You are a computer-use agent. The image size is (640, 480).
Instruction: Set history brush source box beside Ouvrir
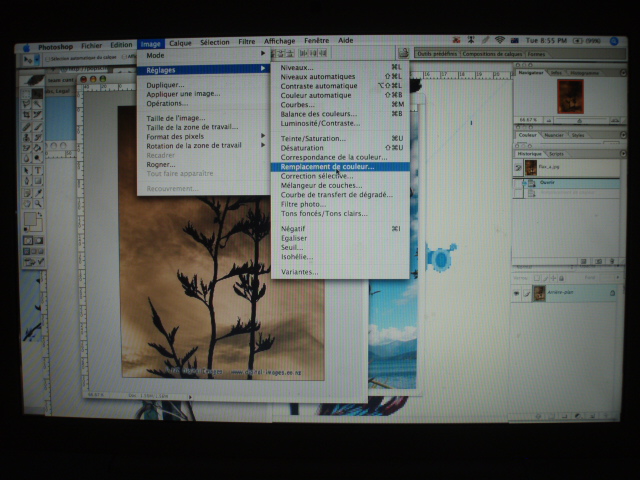point(518,184)
